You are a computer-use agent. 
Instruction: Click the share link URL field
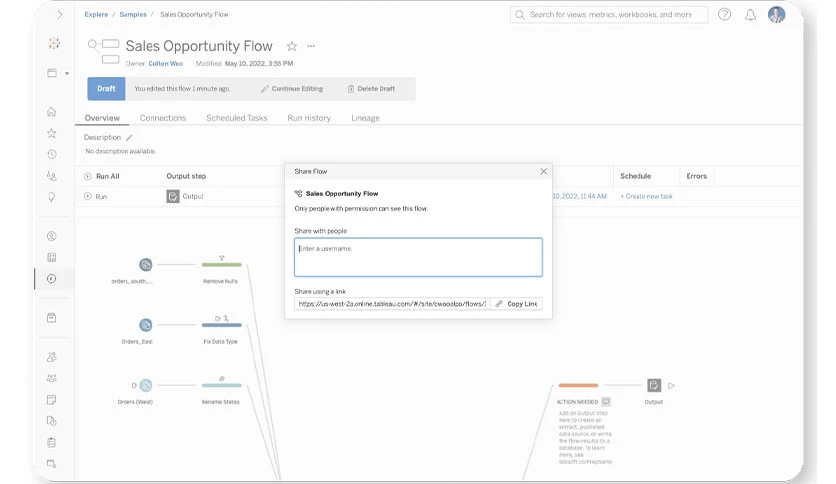[x=392, y=303]
